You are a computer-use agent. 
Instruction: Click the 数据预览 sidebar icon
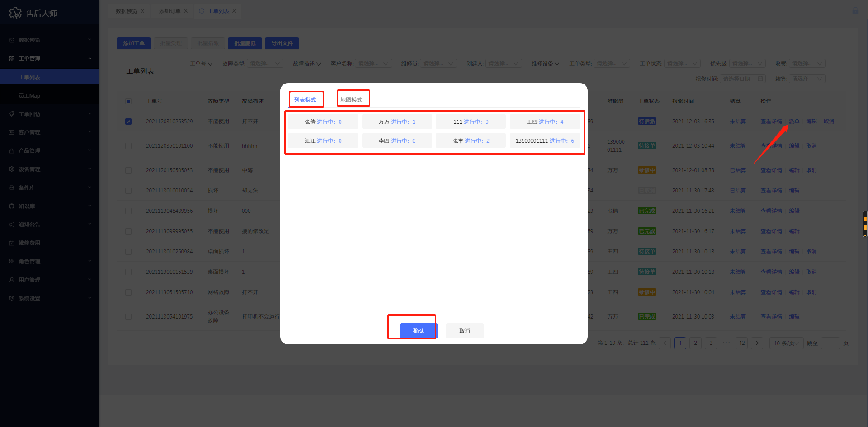(x=12, y=40)
